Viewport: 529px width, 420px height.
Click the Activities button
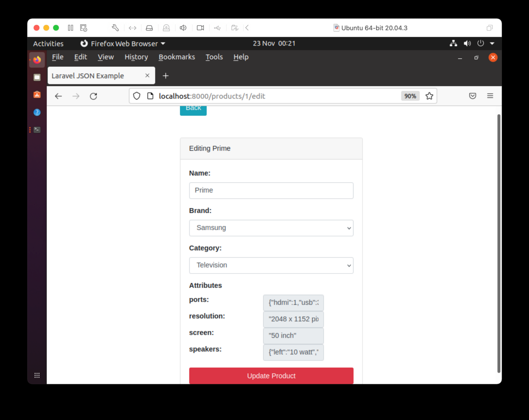click(x=48, y=43)
